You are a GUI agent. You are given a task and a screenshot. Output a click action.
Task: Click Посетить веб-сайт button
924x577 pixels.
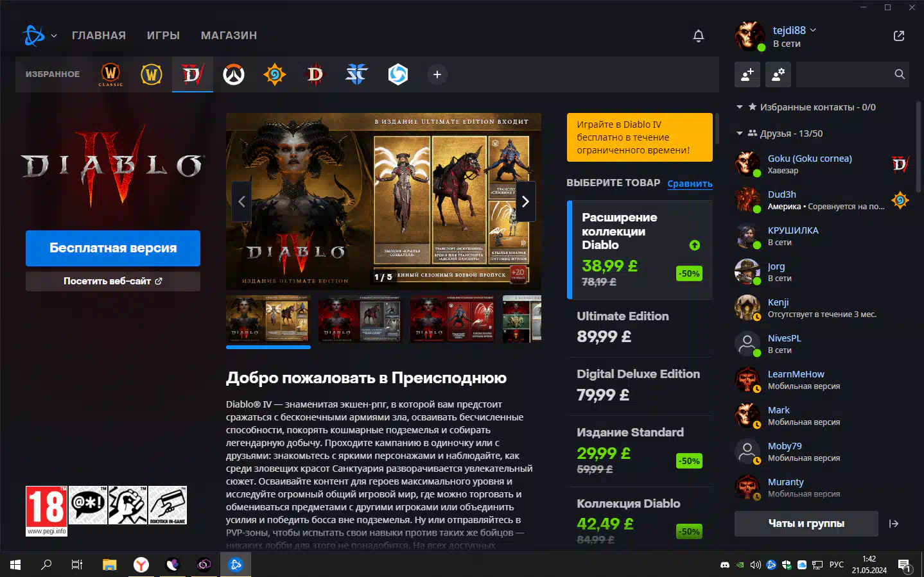click(113, 281)
